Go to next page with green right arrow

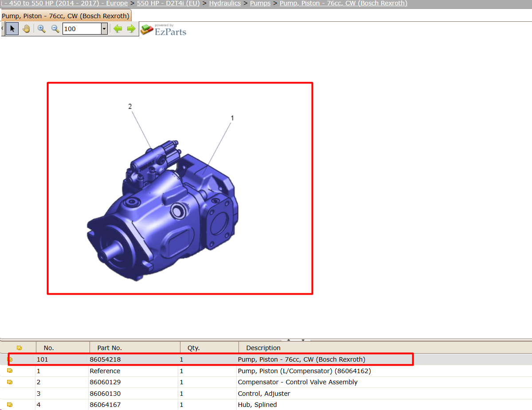pyautogui.click(x=131, y=29)
